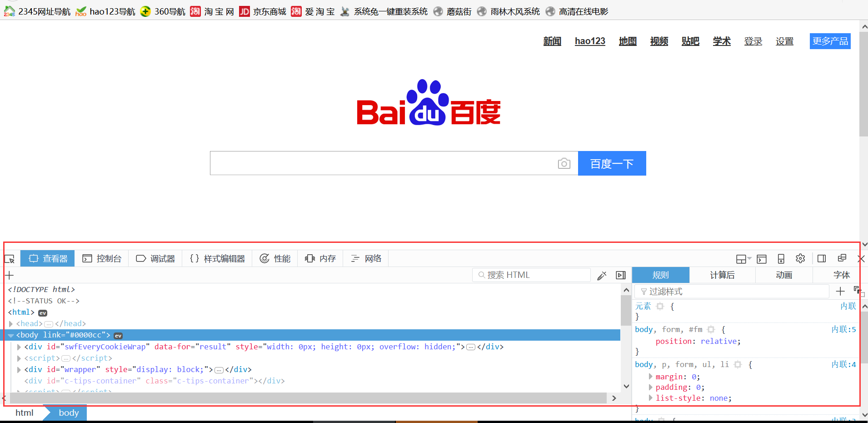The image size is (868, 423).
Task: Expand the list-style property in rules
Action: point(650,398)
